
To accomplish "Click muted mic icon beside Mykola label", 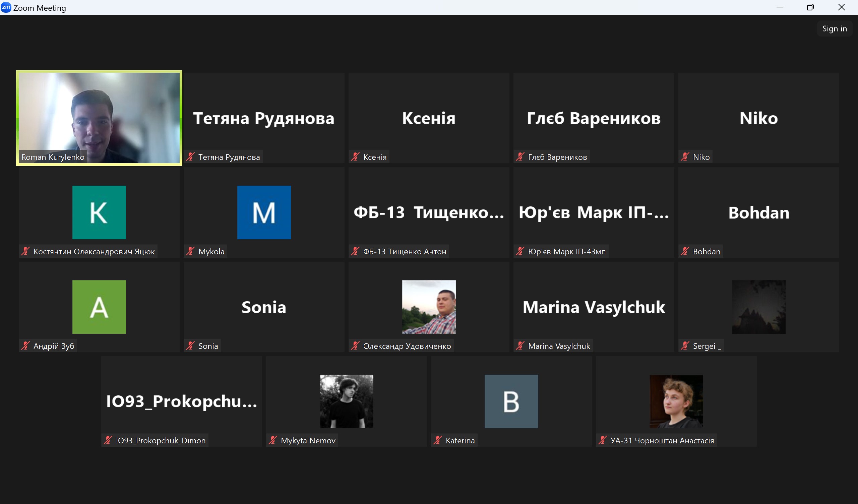I will pos(190,251).
